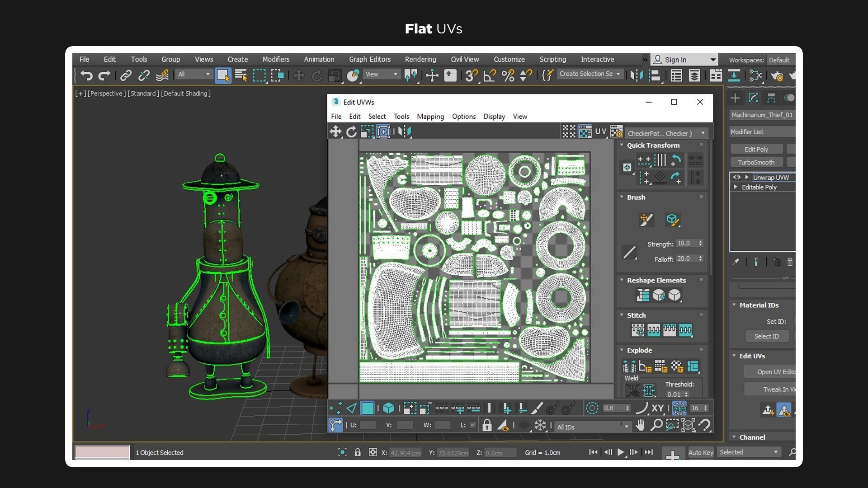This screenshot has height=488, width=868.
Task: Click the Select ID button
Action: click(766, 336)
